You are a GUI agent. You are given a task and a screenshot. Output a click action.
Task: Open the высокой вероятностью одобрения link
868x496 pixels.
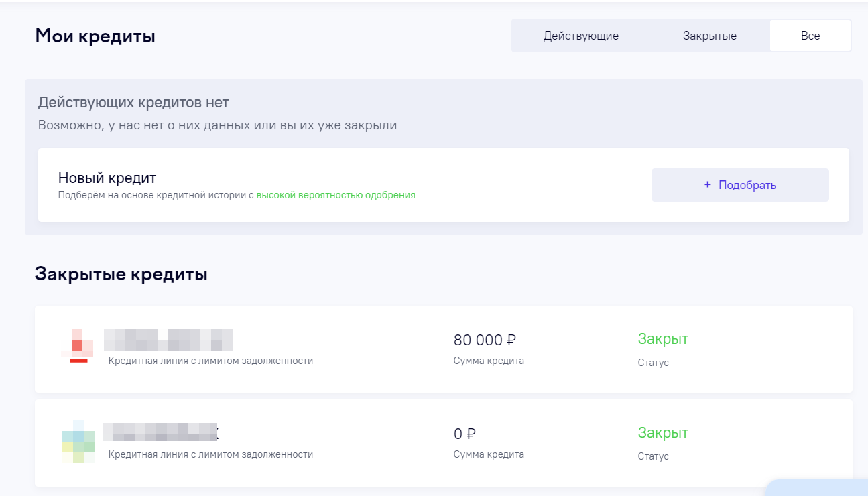click(336, 195)
